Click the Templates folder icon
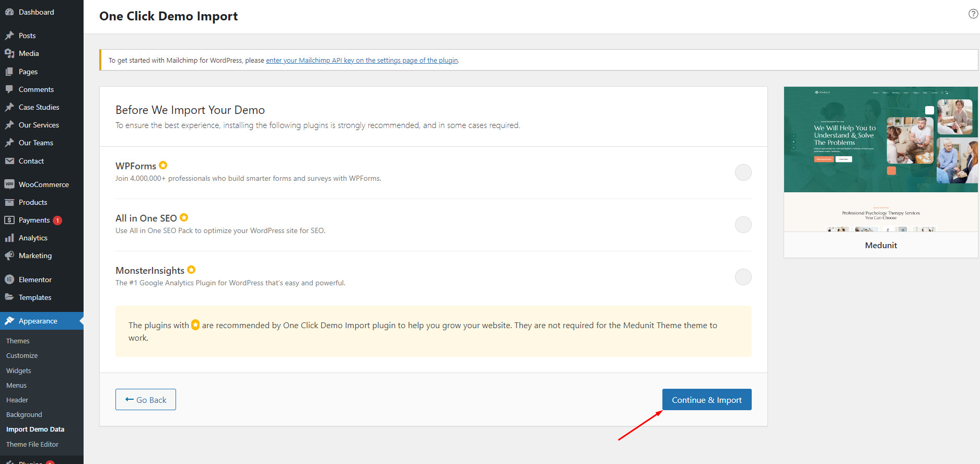 [x=9, y=297]
